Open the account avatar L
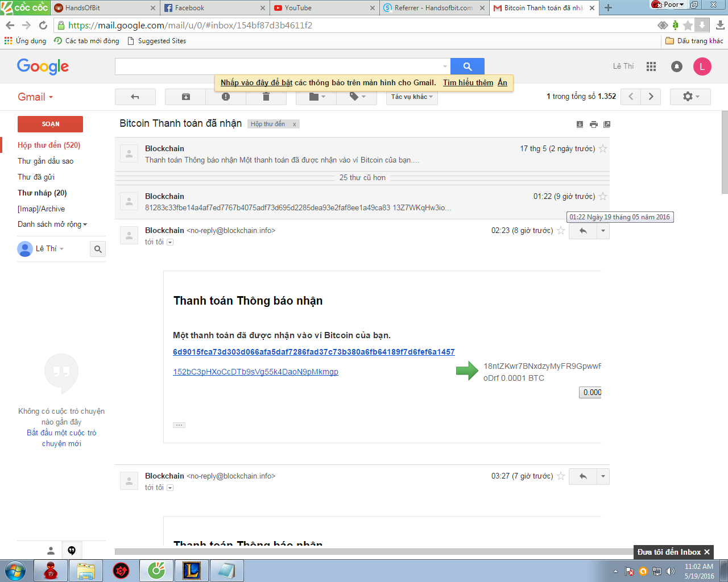728x582 pixels. (x=702, y=66)
